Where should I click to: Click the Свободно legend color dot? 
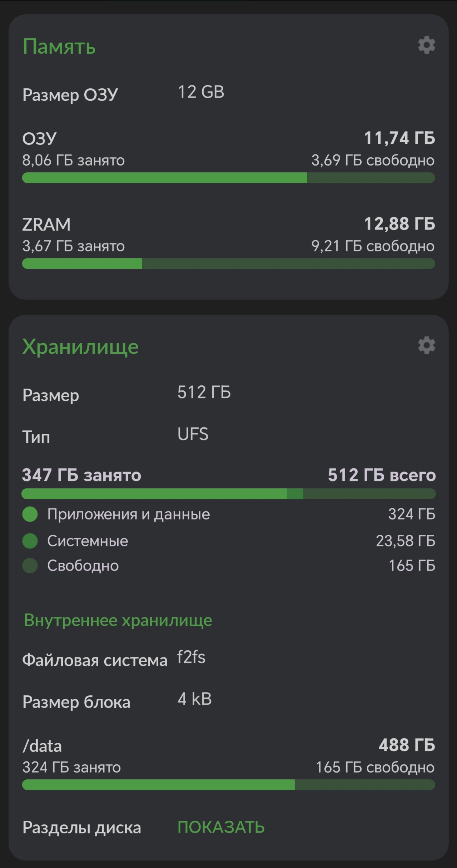[30, 566]
